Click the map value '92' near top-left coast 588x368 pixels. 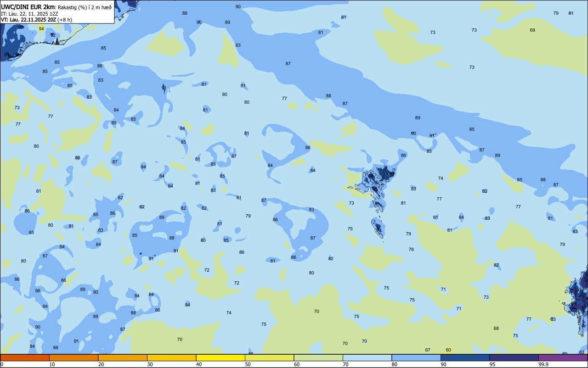53,35
